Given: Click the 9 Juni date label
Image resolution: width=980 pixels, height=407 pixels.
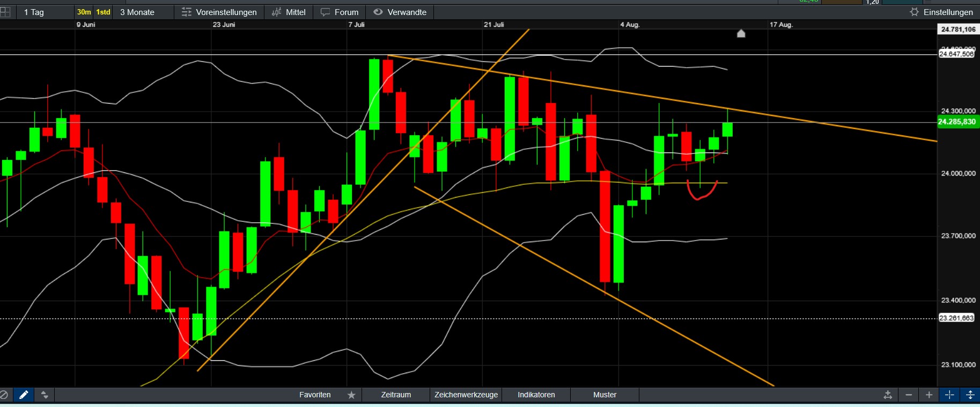Looking at the screenshot, I should [86, 25].
